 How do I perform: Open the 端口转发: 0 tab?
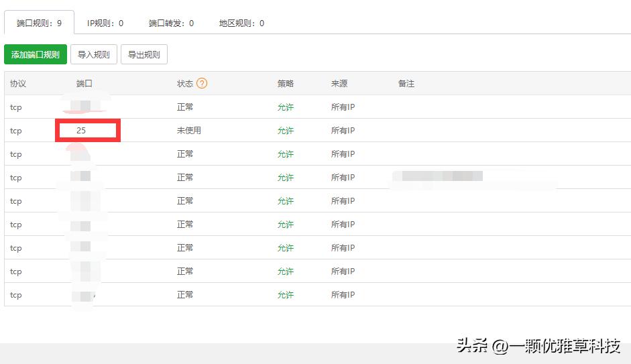point(171,23)
